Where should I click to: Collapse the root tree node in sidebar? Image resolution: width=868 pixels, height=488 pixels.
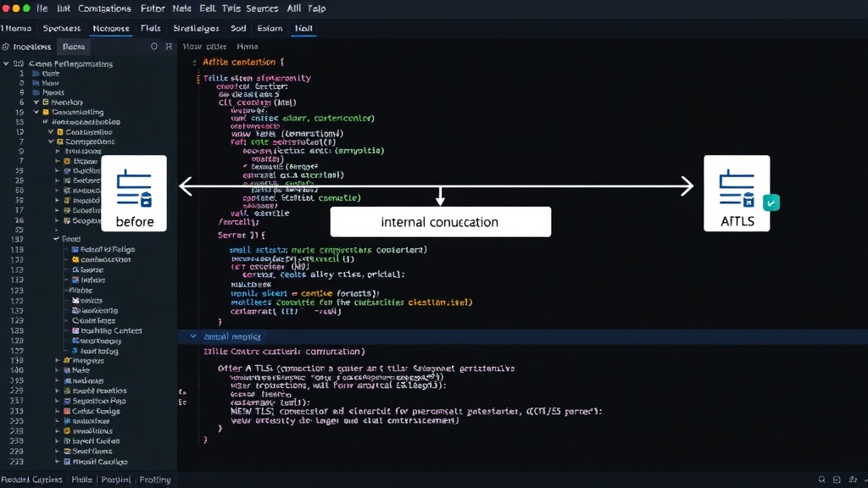[6, 64]
